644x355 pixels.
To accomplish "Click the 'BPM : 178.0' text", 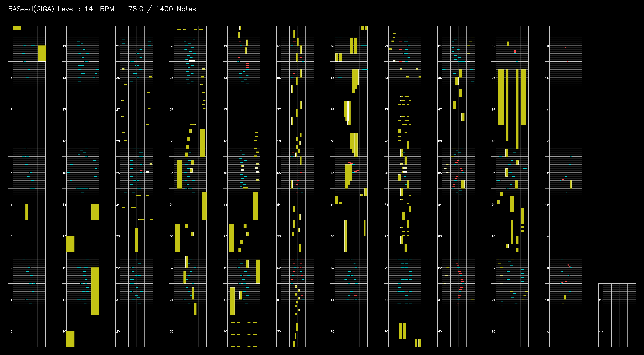I will point(122,9).
